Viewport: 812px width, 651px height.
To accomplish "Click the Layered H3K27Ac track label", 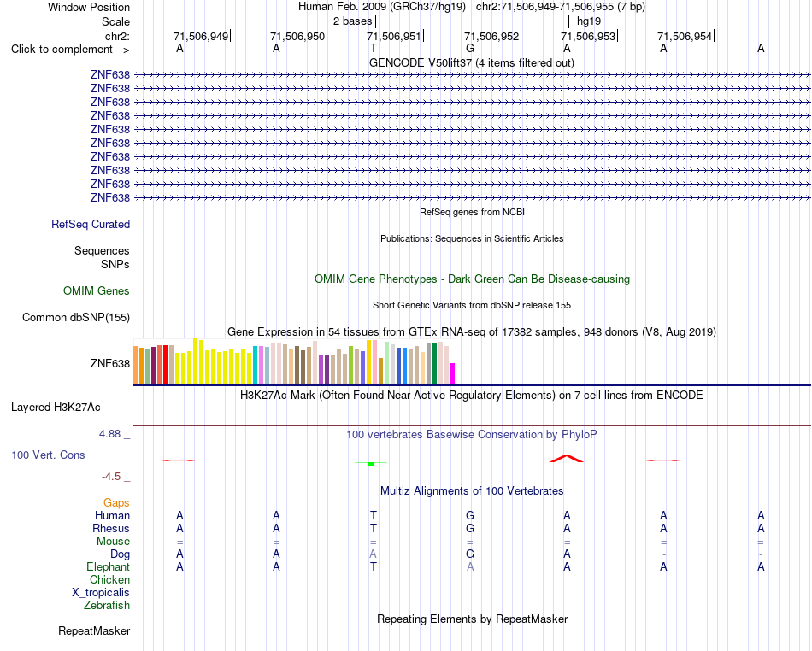I will [56, 408].
